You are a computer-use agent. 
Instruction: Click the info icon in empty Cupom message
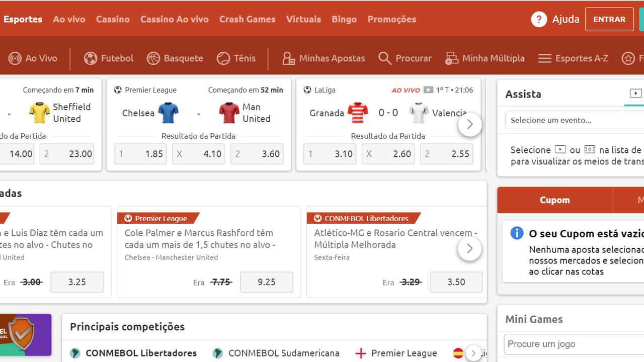[x=517, y=233]
